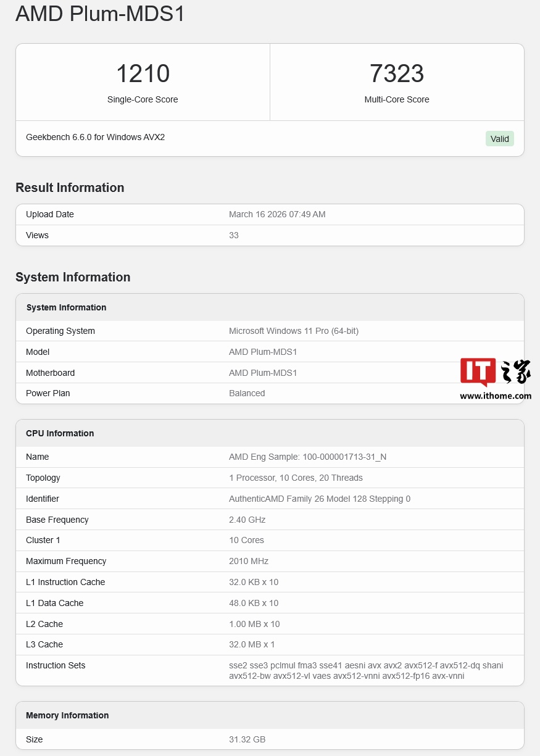540x756 pixels.
Task: Click the IT Home watermark logo
Action: pos(495,372)
